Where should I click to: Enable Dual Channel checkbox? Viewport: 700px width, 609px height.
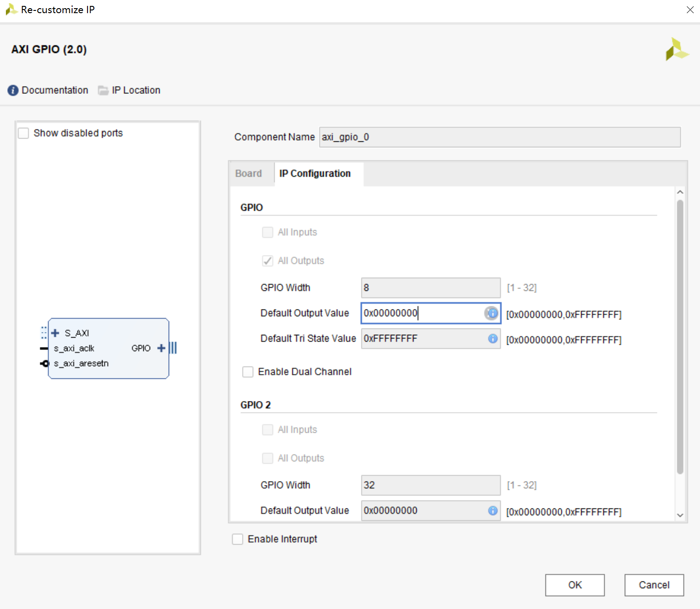point(248,372)
